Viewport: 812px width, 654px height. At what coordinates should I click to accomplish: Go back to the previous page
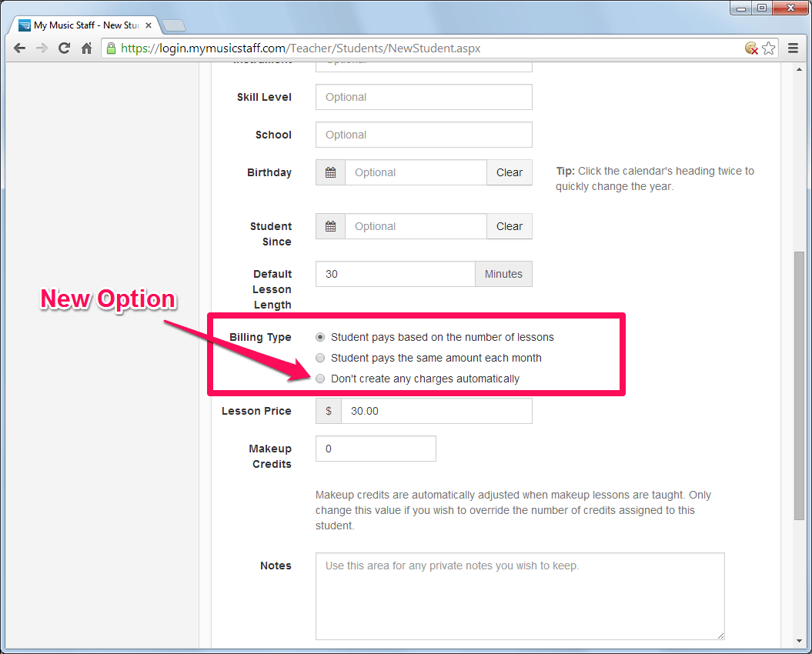click(20, 48)
